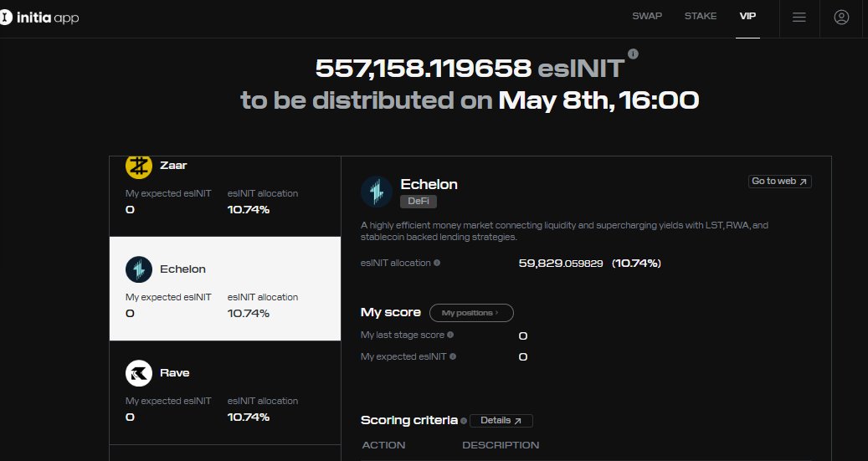Select the VIP tab
Screen dimensions: 868x461
tap(747, 17)
